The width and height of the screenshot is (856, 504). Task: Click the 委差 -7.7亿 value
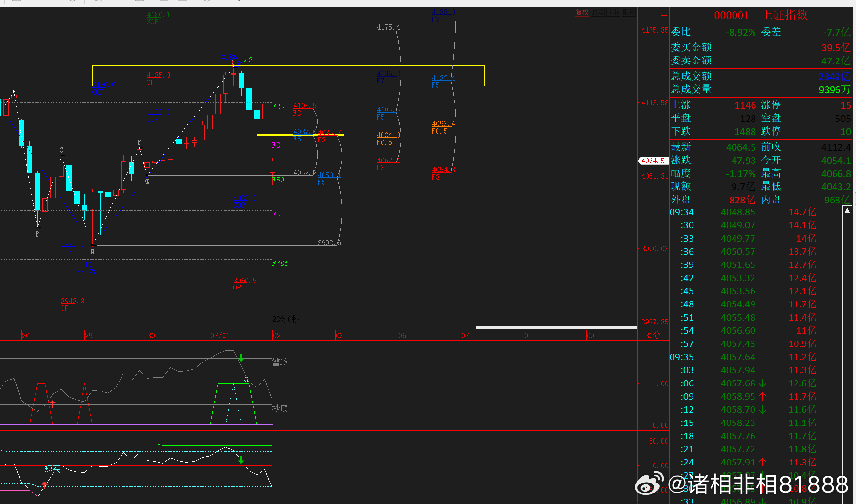click(836, 32)
